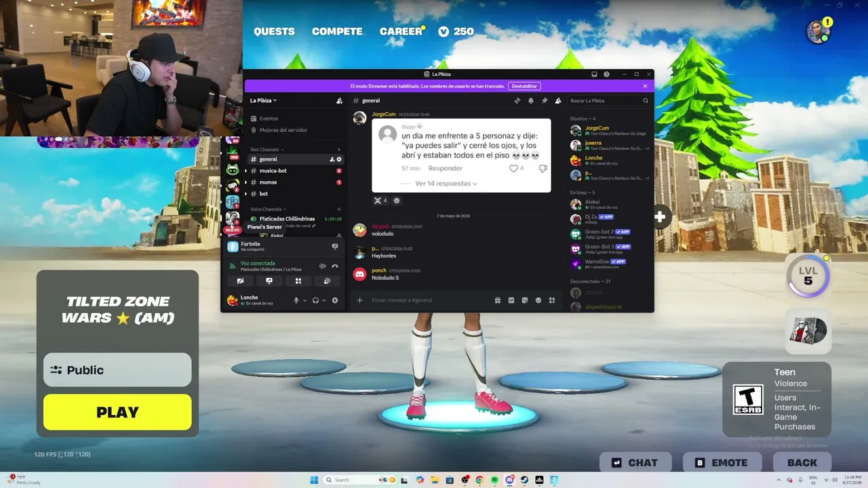Screen dimensions: 868x488
Task: Click the skull reaction with count 4
Action: [x=380, y=201]
